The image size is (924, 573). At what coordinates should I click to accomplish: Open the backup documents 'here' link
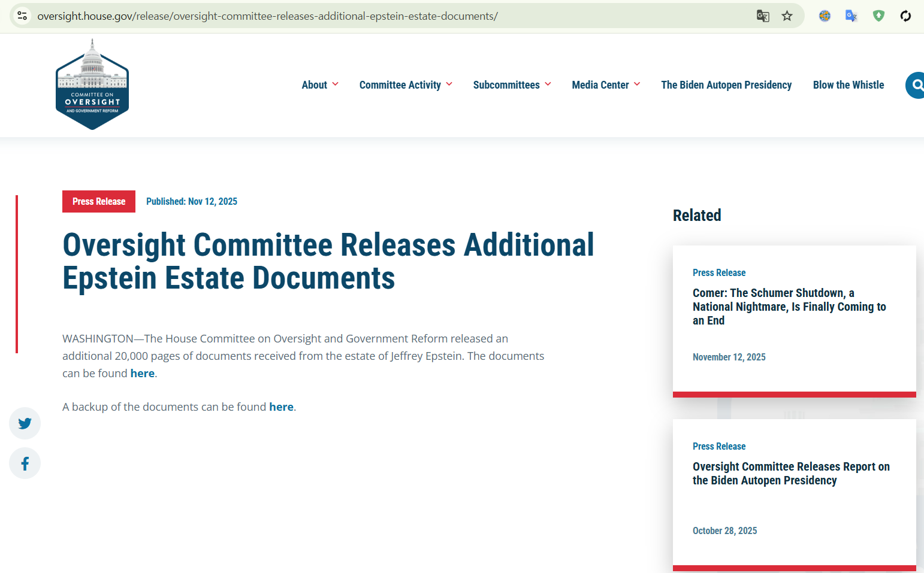[x=281, y=407]
